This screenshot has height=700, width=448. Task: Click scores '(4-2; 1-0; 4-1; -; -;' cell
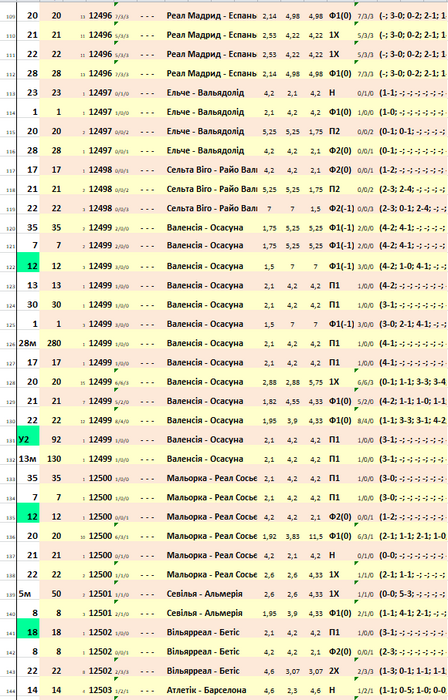[x=412, y=266]
